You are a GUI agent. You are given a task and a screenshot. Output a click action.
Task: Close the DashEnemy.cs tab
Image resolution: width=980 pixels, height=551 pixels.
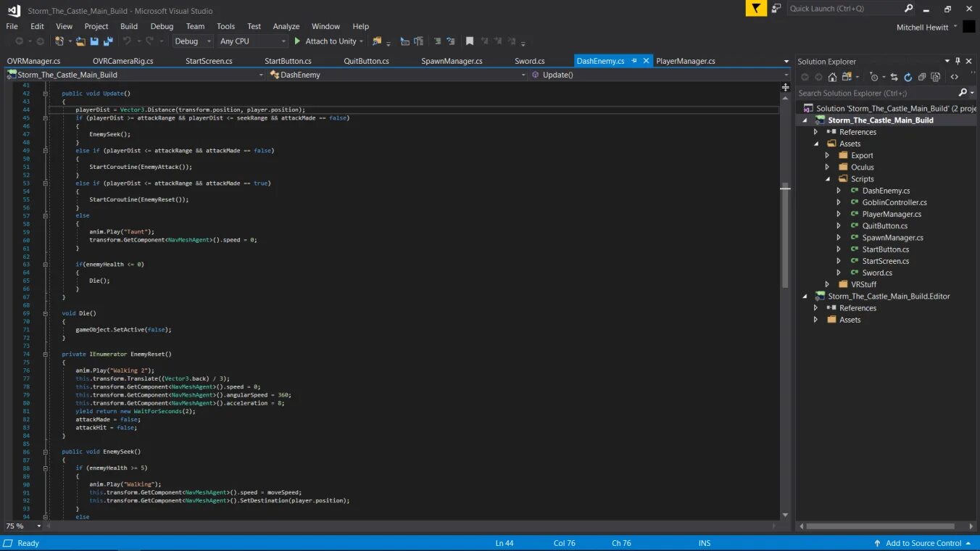pyautogui.click(x=647, y=61)
